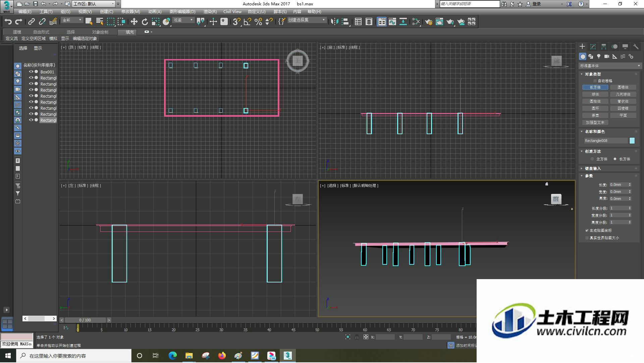Click the Select Object arrow tool
The width and height of the screenshot is (644, 363).
(x=89, y=22)
